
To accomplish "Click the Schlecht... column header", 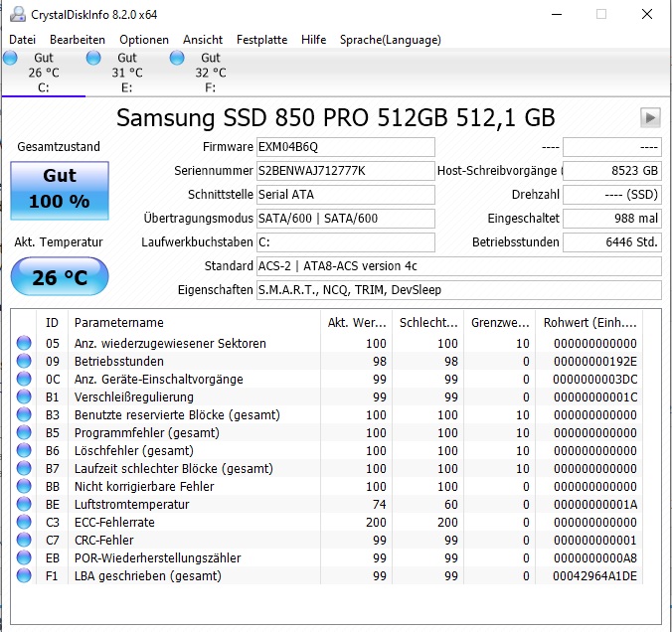I will (427, 322).
